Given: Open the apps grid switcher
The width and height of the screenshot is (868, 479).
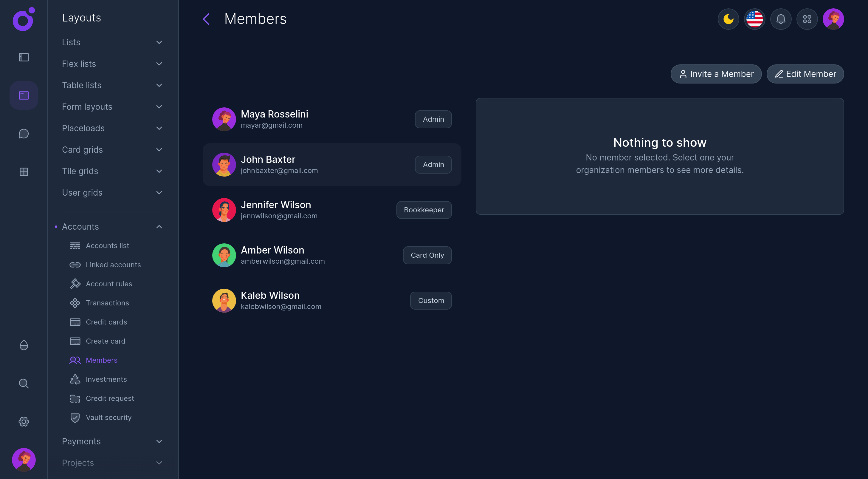Looking at the screenshot, I should (x=807, y=19).
